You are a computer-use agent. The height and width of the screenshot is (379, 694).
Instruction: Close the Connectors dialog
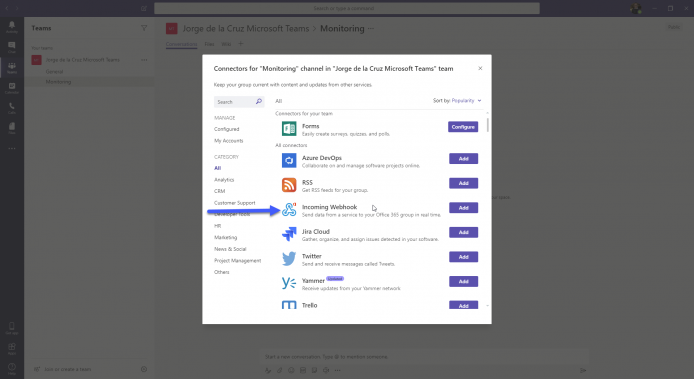(x=480, y=68)
